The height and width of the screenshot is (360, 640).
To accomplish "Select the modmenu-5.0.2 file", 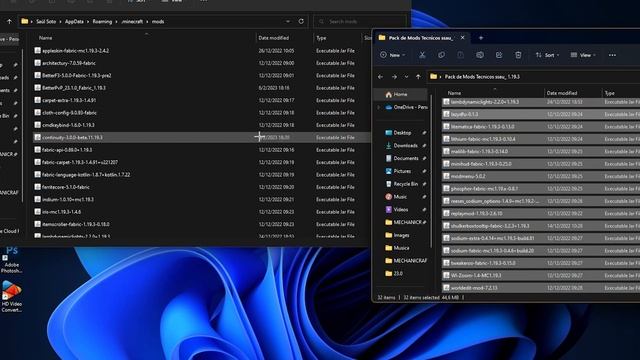I will (540, 176).
